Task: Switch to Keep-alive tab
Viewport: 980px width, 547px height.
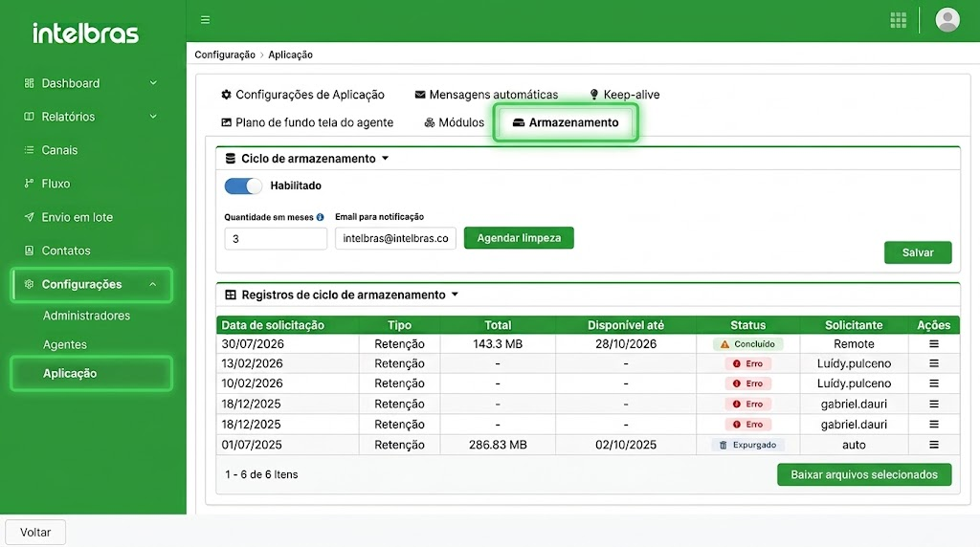Action: coord(624,95)
